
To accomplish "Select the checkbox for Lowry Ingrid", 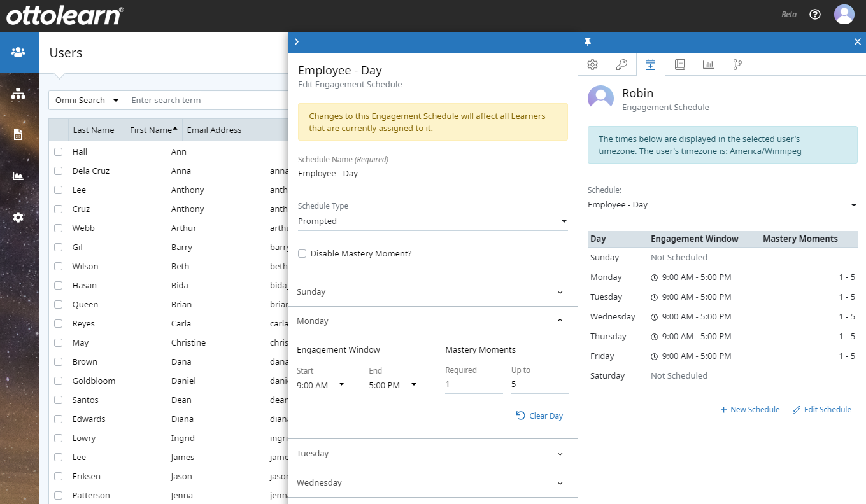I will (x=59, y=438).
